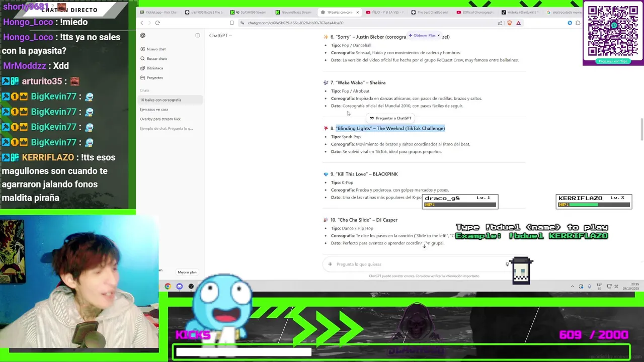Switch to Kicklet.app browser tab
Screen dimensions: 644x362
pos(158,12)
